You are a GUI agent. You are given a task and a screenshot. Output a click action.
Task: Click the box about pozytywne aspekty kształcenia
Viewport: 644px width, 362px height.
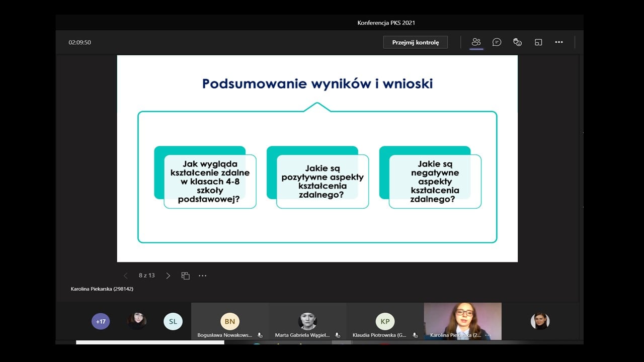(323, 182)
